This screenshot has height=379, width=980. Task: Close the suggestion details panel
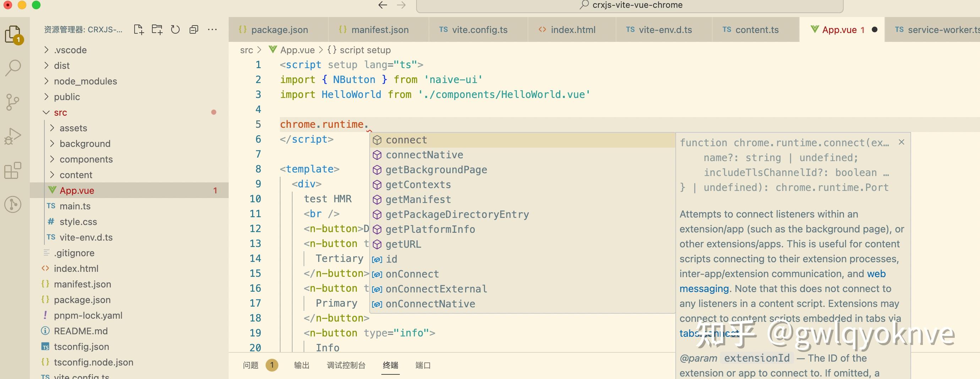tap(901, 142)
